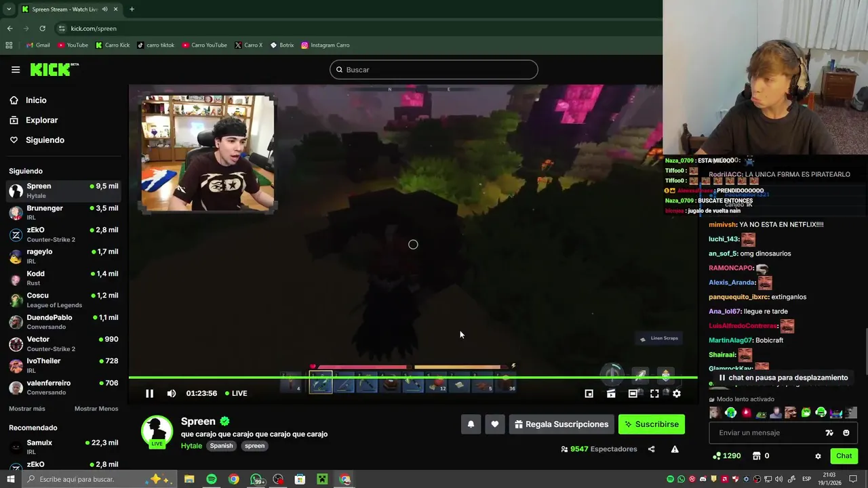Open Chrome apps grid in bookmarks bar

point(9,45)
